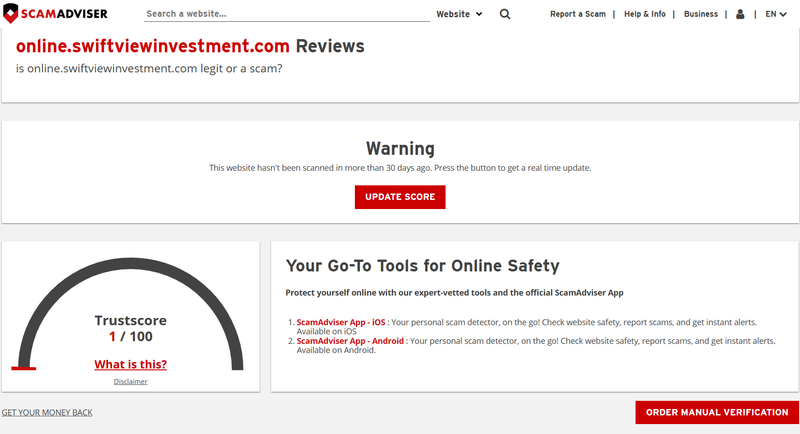The width and height of the screenshot is (800, 434).
Task: Click the 'Trustscore 1 / 100' value text
Action: tap(131, 328)
